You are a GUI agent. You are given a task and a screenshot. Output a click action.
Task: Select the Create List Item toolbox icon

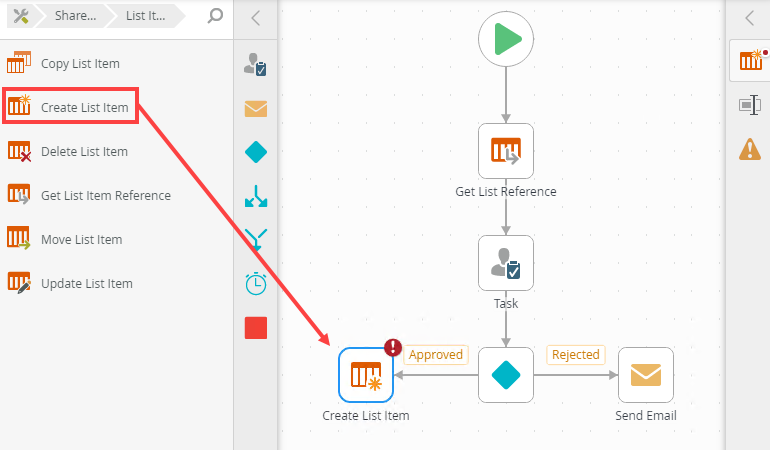19,105
